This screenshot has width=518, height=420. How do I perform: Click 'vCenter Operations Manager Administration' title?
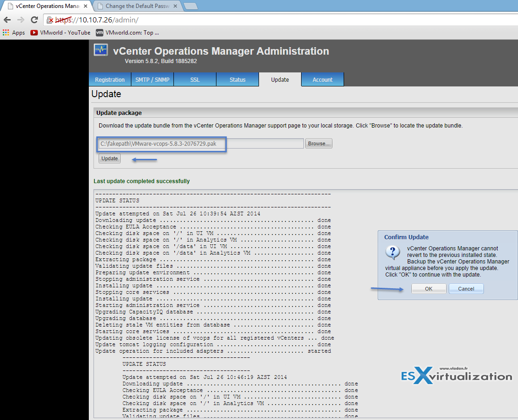pos(221,51)
